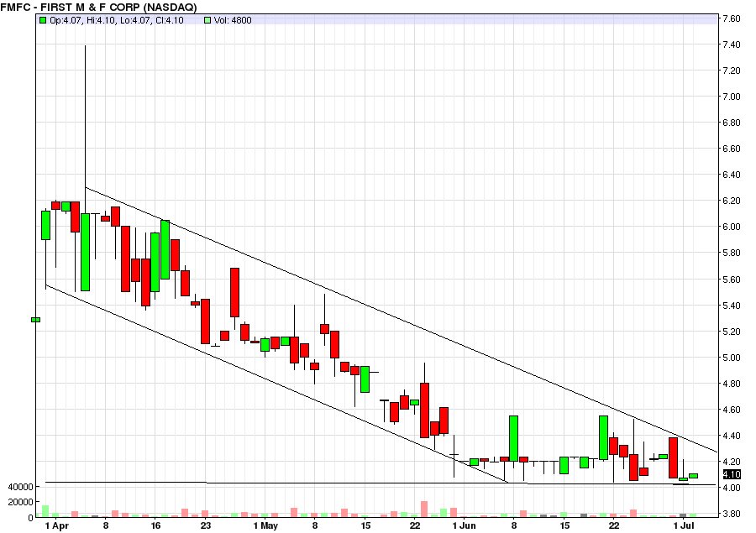
Task: Click the light green swatch beside Vol: 4800
Action: (x=207, y=20)
